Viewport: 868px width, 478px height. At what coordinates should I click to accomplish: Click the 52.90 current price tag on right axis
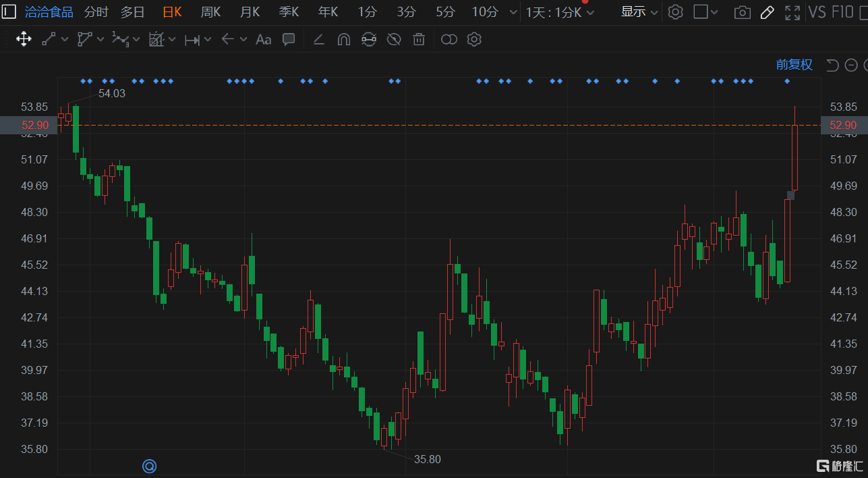(844, 126)
